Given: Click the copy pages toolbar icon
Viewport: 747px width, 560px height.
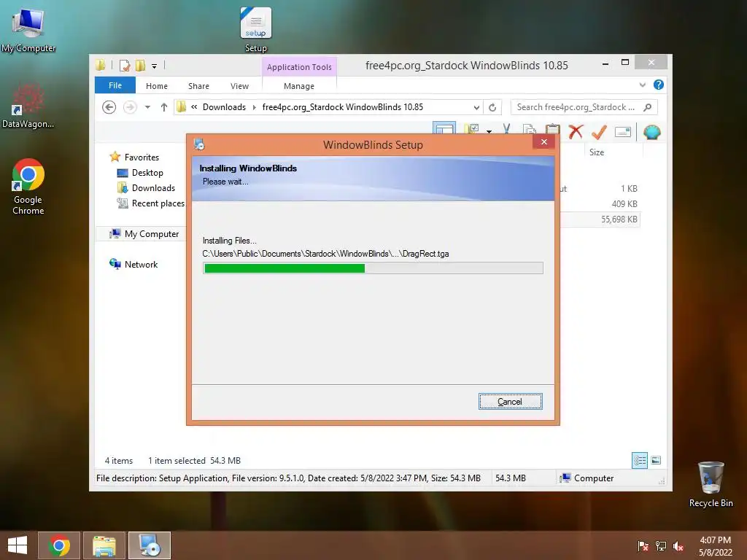Looking at the screenshot, I should (x=529, y=128).
